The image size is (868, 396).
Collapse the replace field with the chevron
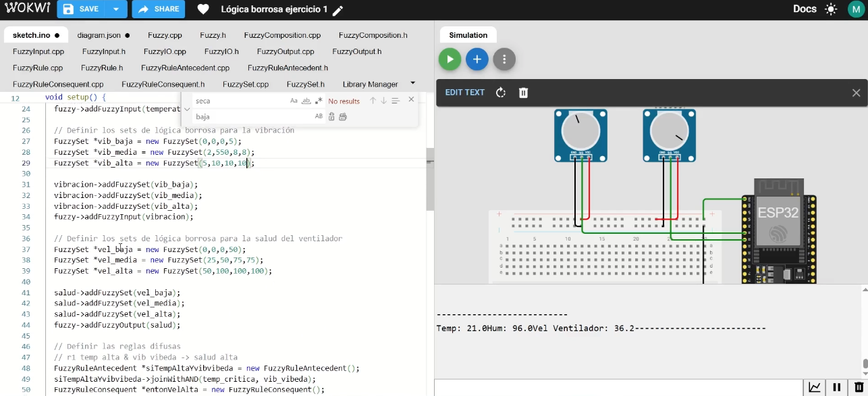[187, 109]
